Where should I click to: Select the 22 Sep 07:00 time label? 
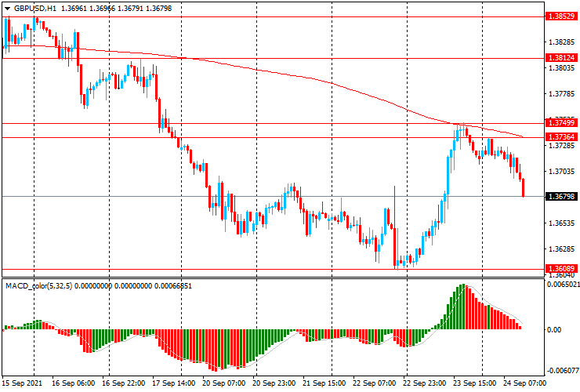coord(375,383)
